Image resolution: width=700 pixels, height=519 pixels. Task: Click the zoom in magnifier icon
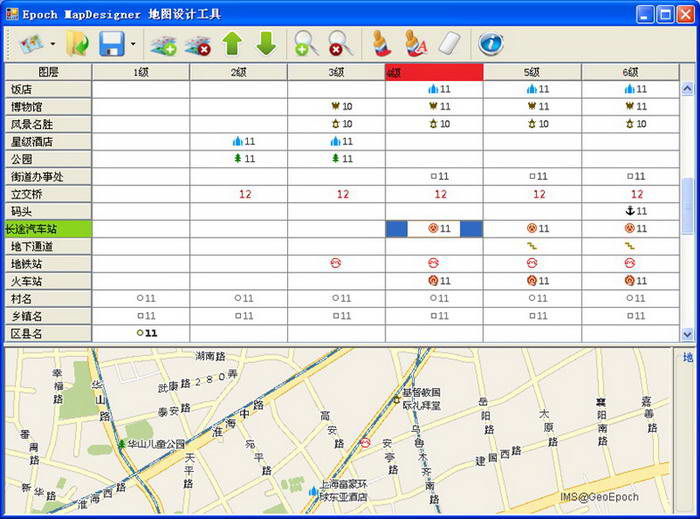click(x=306, y=44)
